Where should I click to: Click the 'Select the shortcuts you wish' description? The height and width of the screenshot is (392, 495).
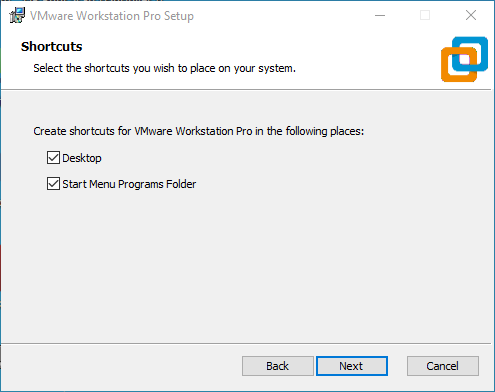(x=164, y=68)
